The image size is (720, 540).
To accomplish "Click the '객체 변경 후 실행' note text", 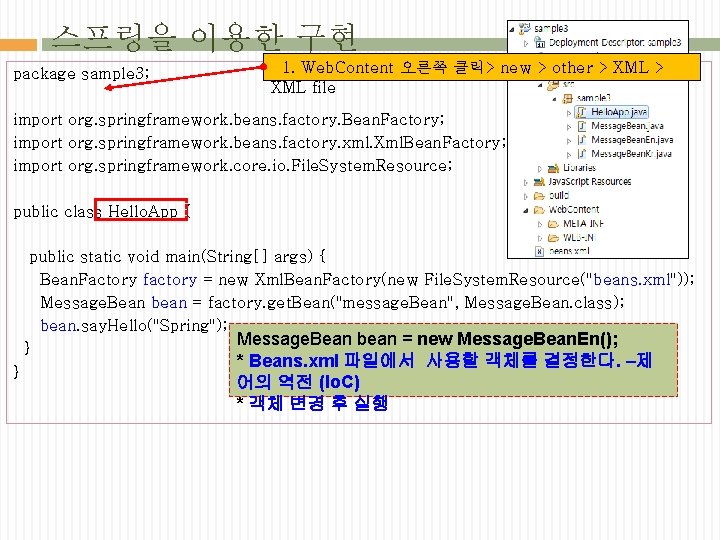I will click(x=319, y=403).
